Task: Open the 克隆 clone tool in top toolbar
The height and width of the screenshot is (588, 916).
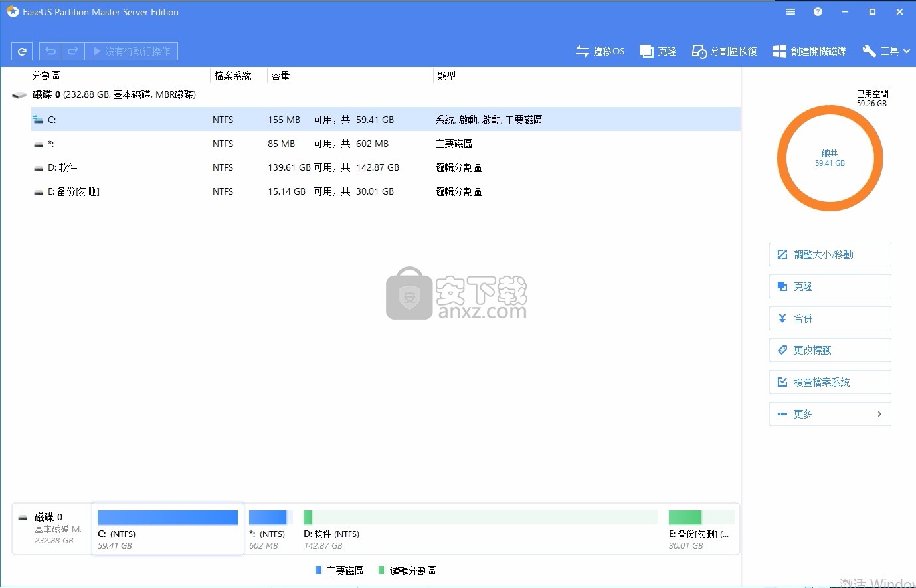Action: coord(658,51)
